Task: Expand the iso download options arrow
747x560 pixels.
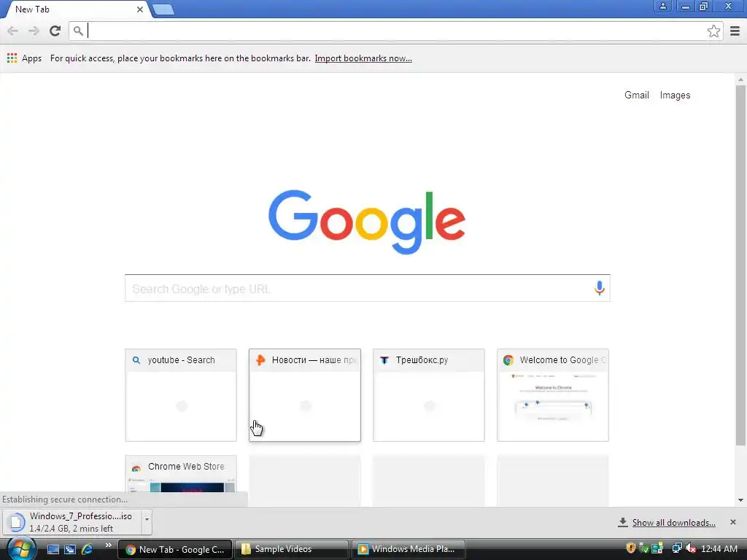Action: 147,522
